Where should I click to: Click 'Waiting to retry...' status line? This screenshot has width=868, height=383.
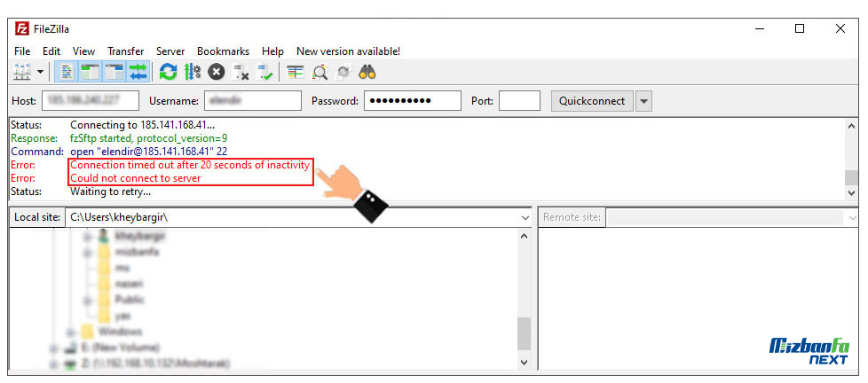110,191
